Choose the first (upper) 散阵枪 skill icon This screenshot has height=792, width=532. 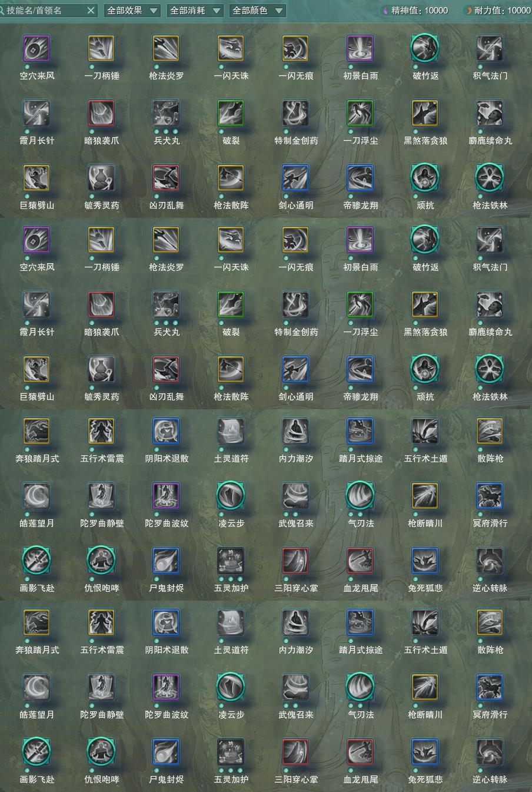tap(490, 431)
